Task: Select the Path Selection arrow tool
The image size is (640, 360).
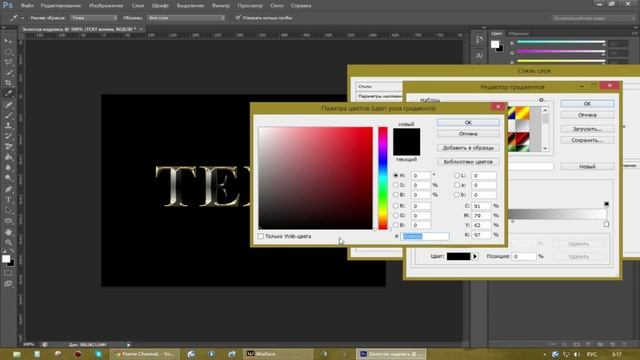Action: pyautogui.click(x=8, y=210)
